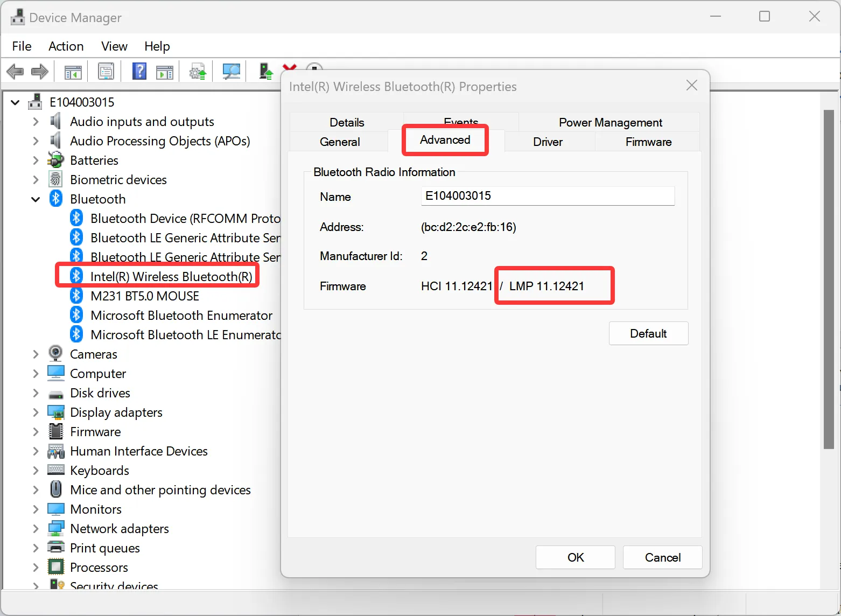Go back with the Back arrow toolbar icon
The height and width of the screenshot is (616, 841).
point(15,71)
